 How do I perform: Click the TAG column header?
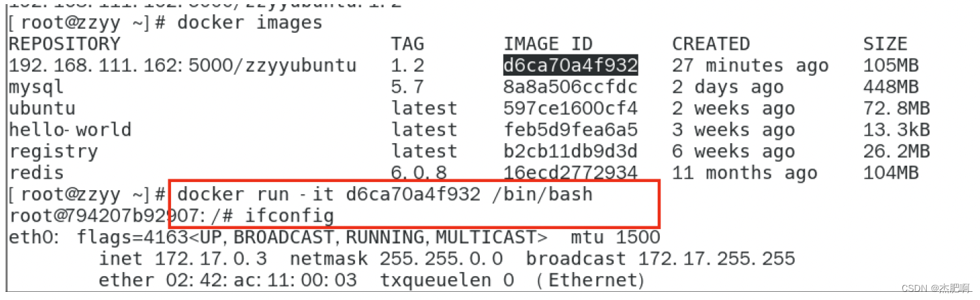[x=408, y=44]
